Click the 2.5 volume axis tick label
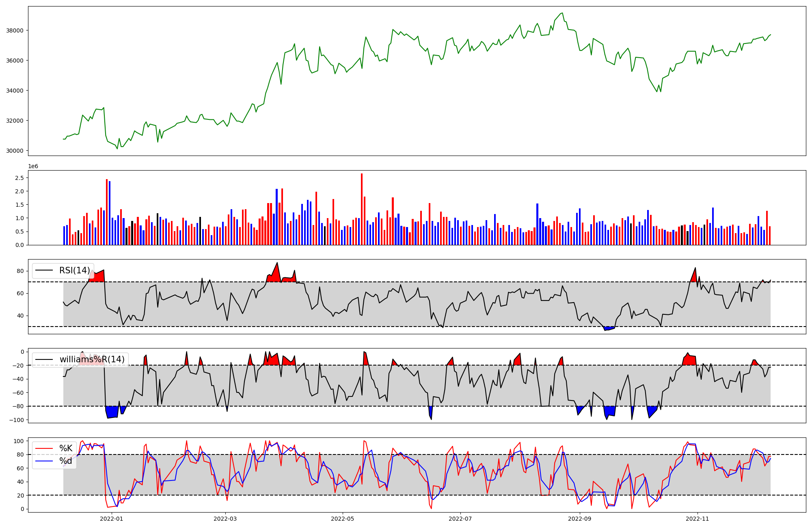Viewport: 812px width, 528px height. 19,178
